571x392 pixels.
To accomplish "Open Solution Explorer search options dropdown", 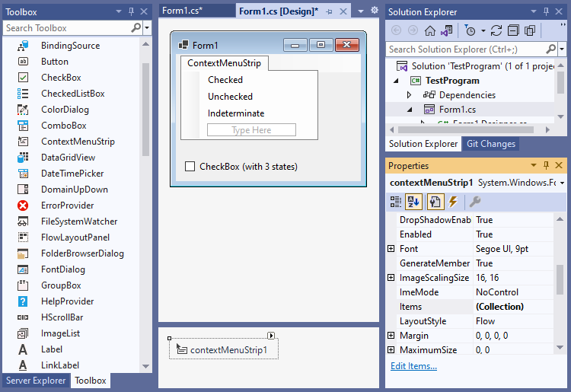I will point(562,49).
